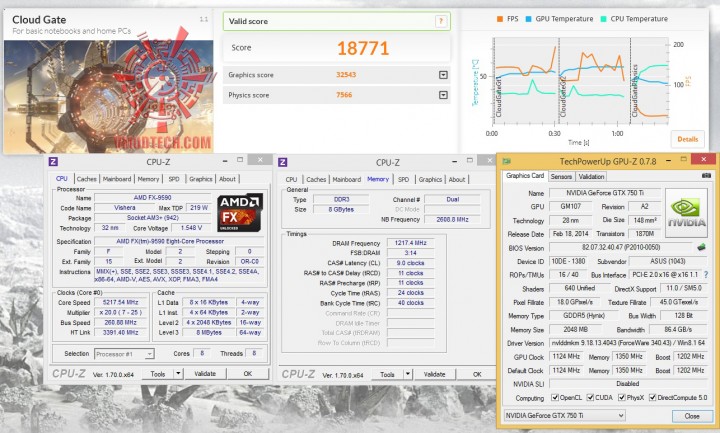Screen dimensions: 720x433
Task: Click the CAS# Latency value 9.0 clocks
Action: coord(411,263)
